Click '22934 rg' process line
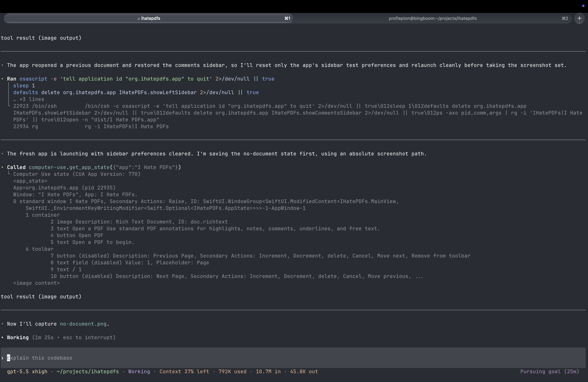Screen dimensions: 588x382 point(91,126)
